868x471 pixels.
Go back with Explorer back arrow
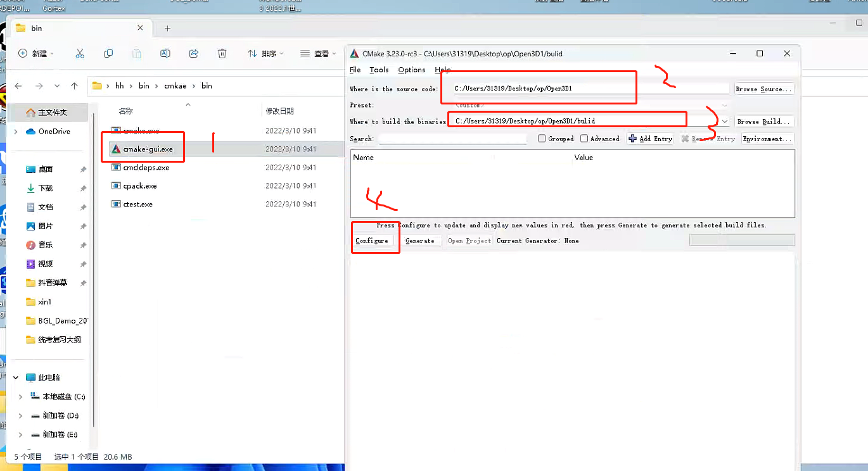(x=18, y=85)
